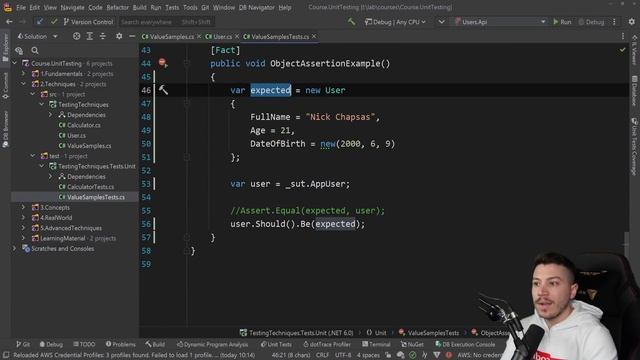Viewport: 640px width, 360px height.
Task: Open the dotTrace Profiler tool window
Action: 327,344
